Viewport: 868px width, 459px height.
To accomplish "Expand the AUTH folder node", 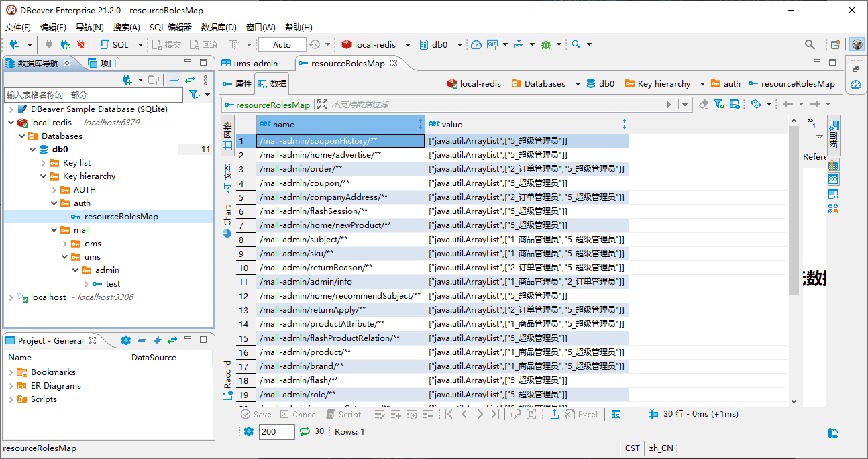I will tap(54, 190).
